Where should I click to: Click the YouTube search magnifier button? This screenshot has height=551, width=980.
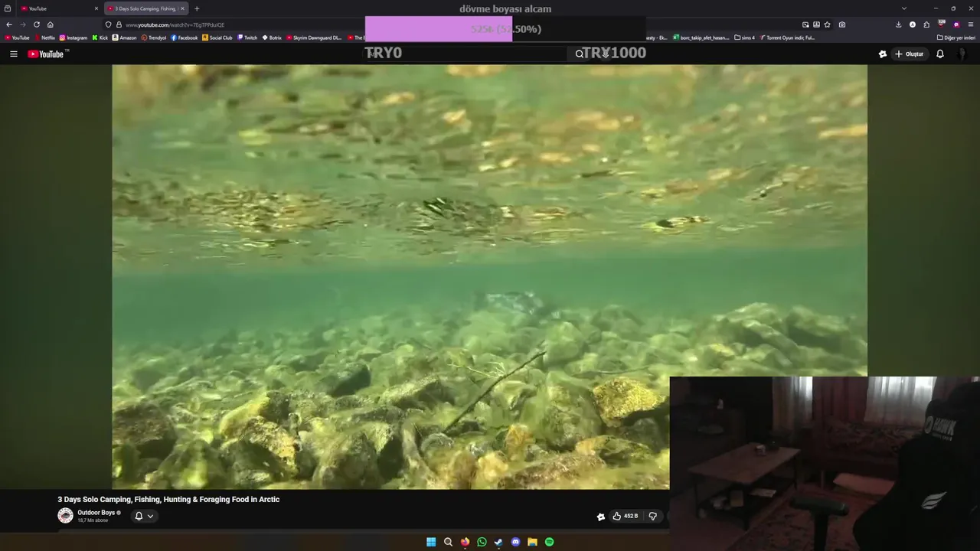tap(580, 54)
